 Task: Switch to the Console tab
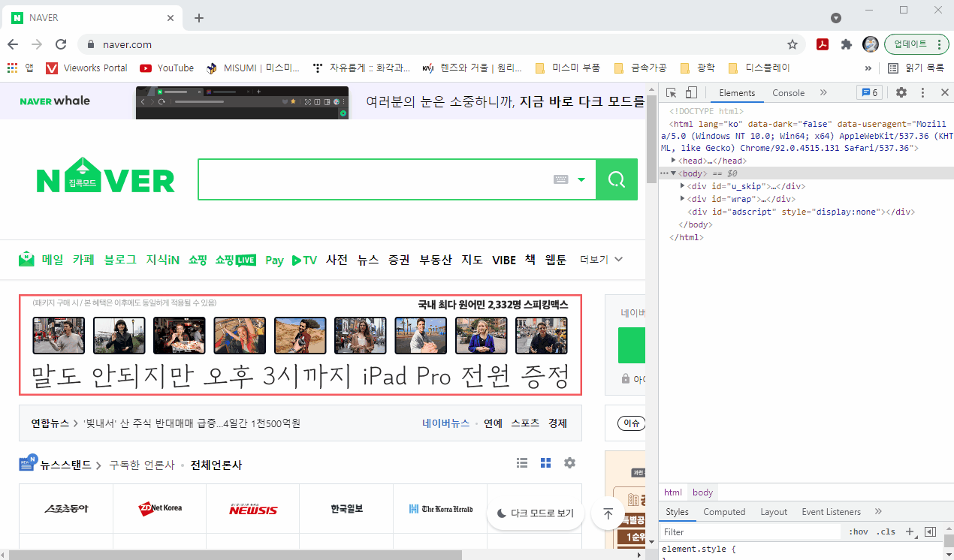pyautogui.click(x=788, y=93)
